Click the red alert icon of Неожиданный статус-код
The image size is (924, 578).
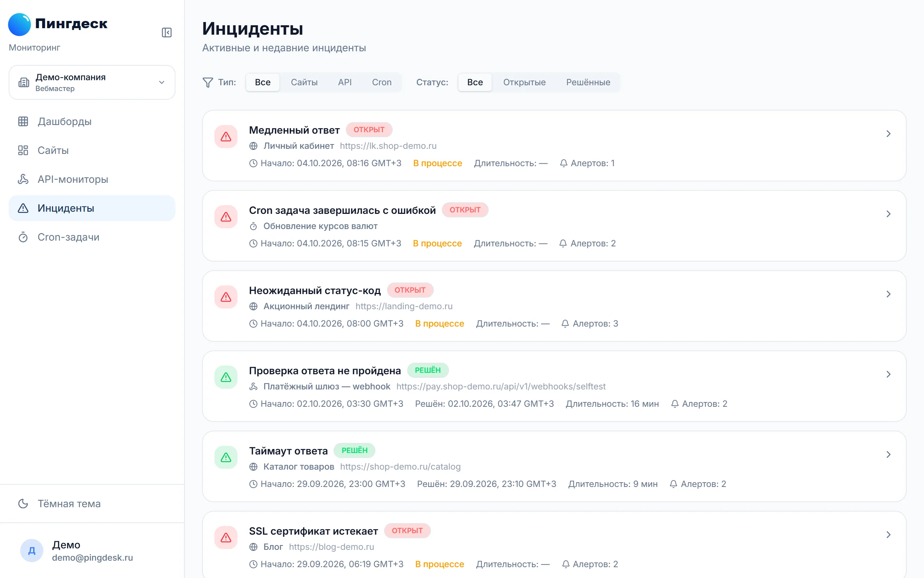point(226,297)
